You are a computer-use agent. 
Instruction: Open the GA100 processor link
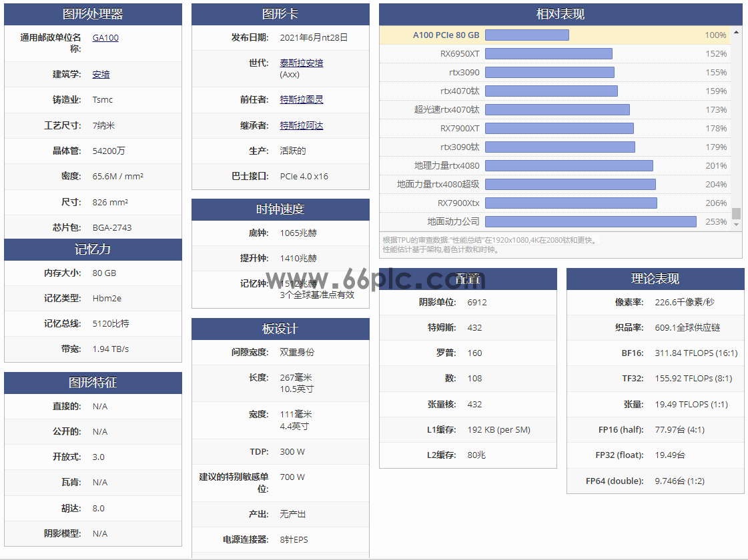coord(105,37)
